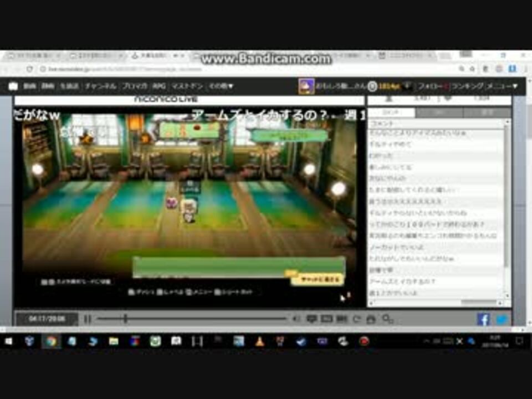Open VLC cone icon on taskbar
532x399 pixels.
(259, 341)
